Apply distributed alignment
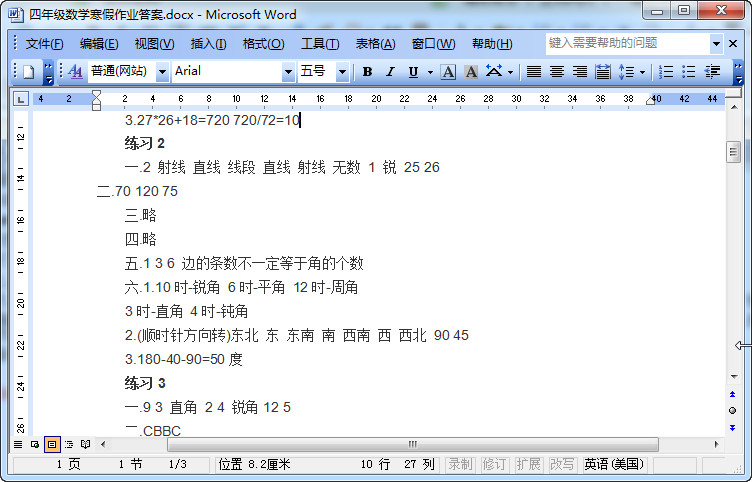Image resolution: width=752 pixels, height=482 pixels. (x=603, y=72)
